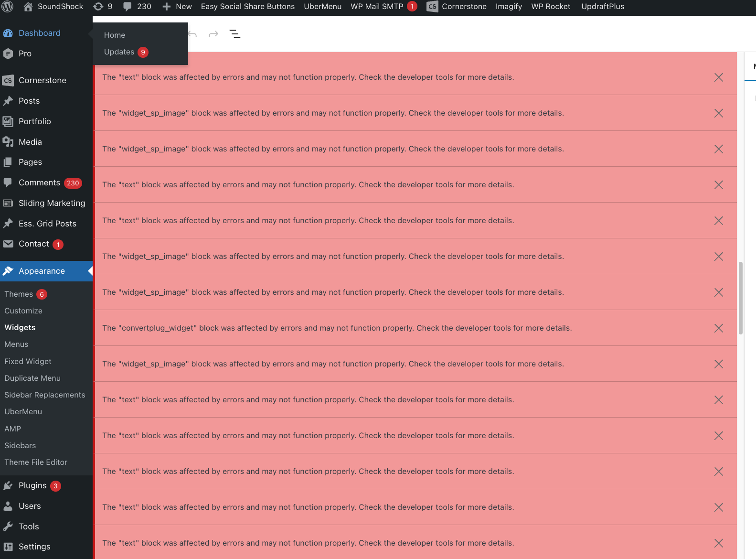The image size is (756, 559).
Task: Open the Media library menu
Action: pyautogui.click(x=30, y=142)
